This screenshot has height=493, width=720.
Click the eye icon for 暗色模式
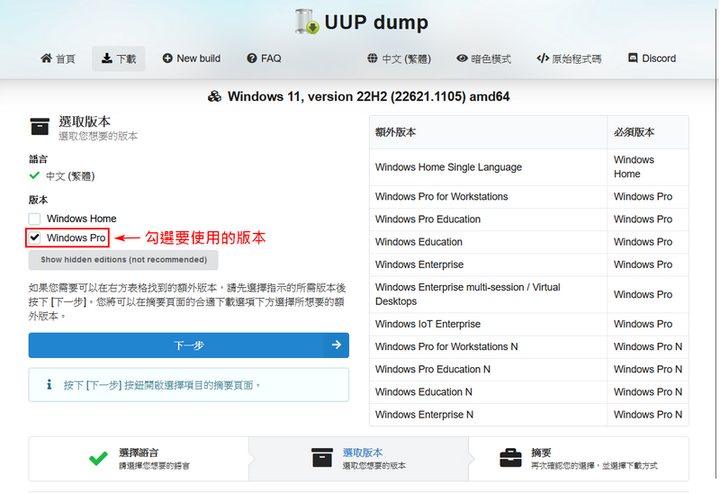click(462, 58)
